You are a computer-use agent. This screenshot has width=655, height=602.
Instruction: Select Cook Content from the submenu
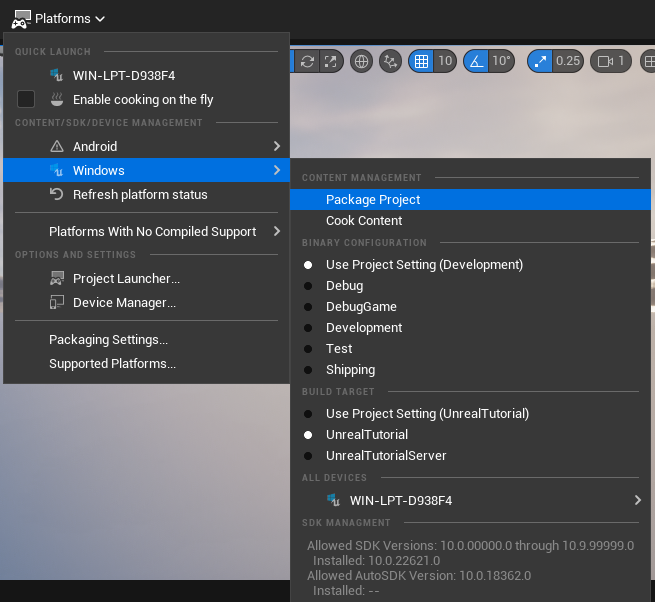(x=364, y=221)
